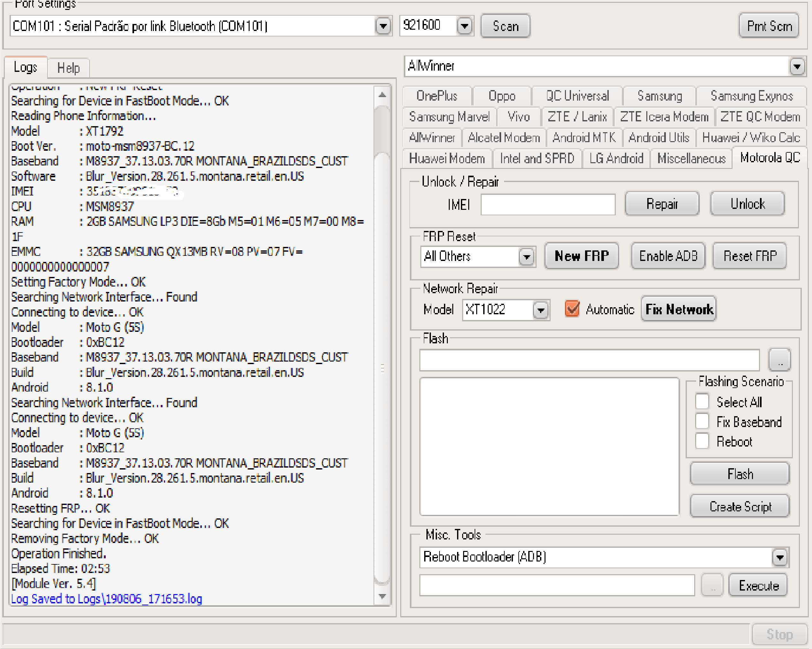Select the LG Android tab

(x=616, y=159)
